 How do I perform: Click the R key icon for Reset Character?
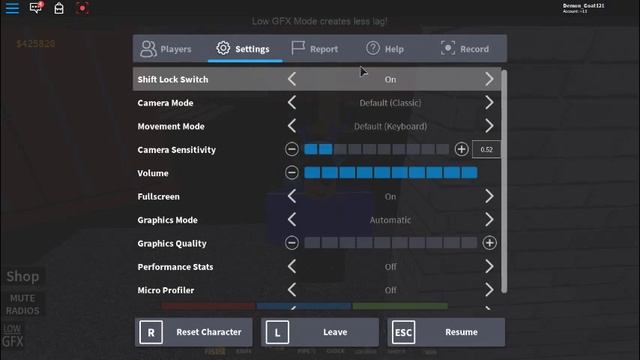[151, 332]
